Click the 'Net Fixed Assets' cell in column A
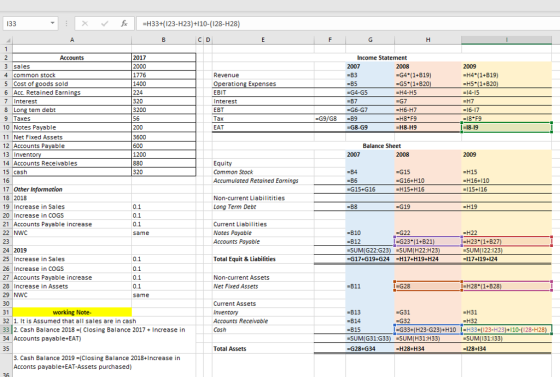 coord(72,137)
